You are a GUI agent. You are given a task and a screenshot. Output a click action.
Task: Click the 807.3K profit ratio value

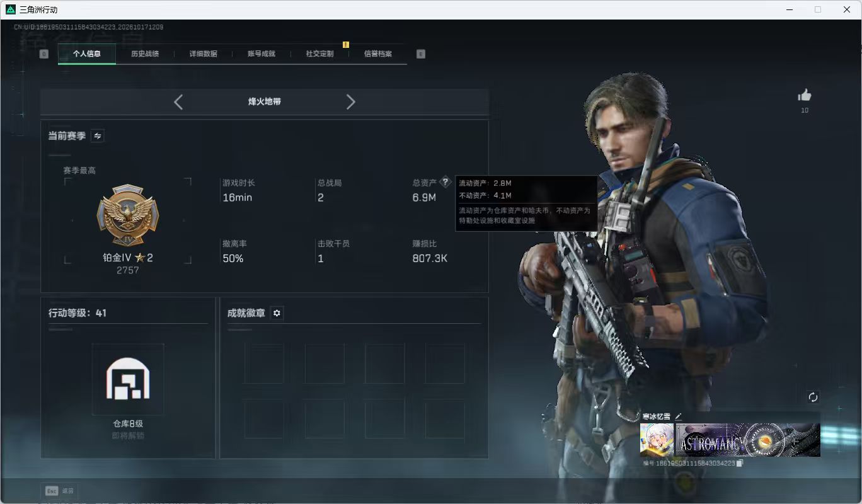coord(430,258)
